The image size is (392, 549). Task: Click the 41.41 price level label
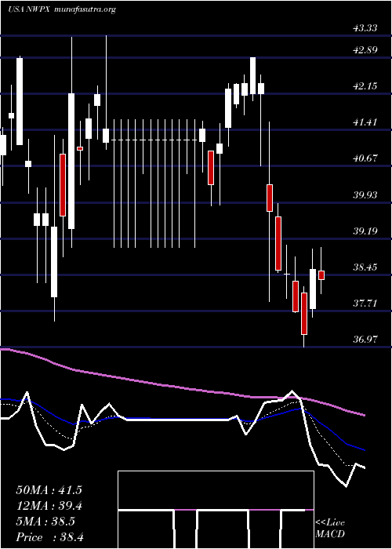(365, 122)
